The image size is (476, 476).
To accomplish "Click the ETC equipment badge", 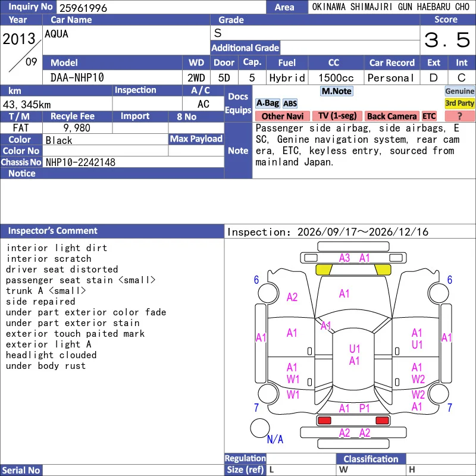I will (429, 116).
